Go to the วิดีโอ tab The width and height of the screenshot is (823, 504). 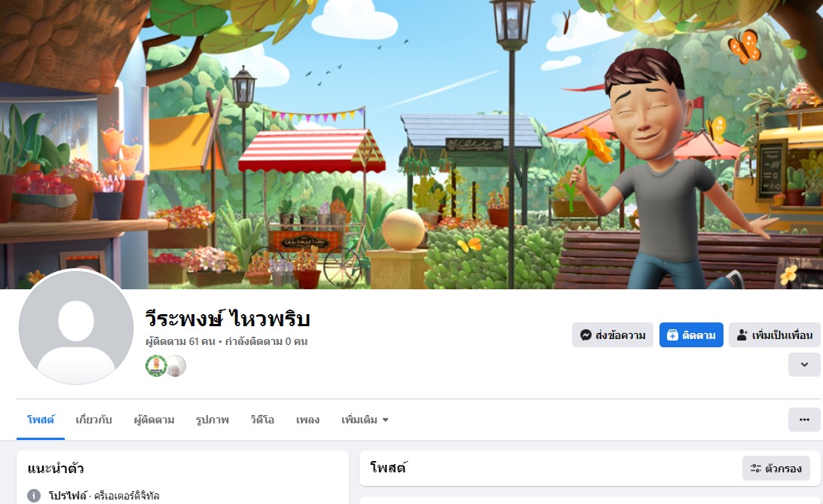coord(262,420)
